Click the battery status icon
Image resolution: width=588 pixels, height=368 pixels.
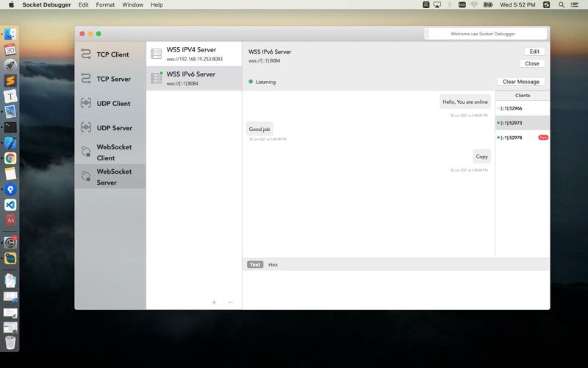point(488,5)
